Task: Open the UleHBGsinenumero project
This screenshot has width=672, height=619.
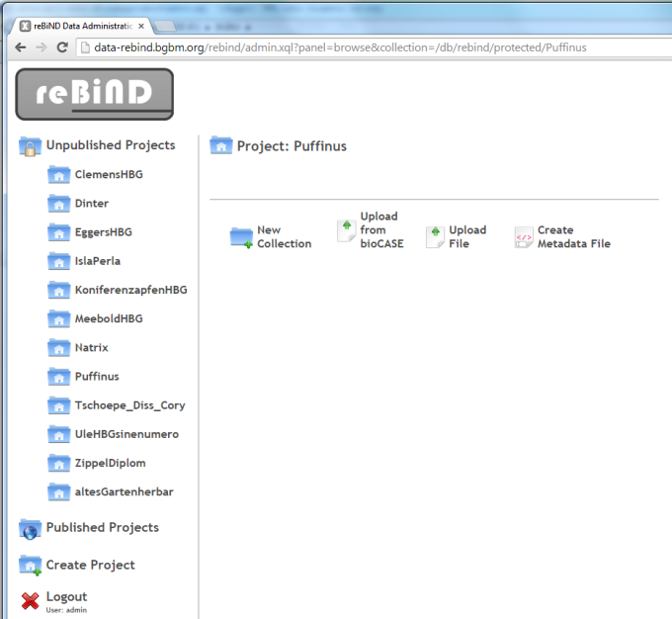Action: [x=126, y=434]
